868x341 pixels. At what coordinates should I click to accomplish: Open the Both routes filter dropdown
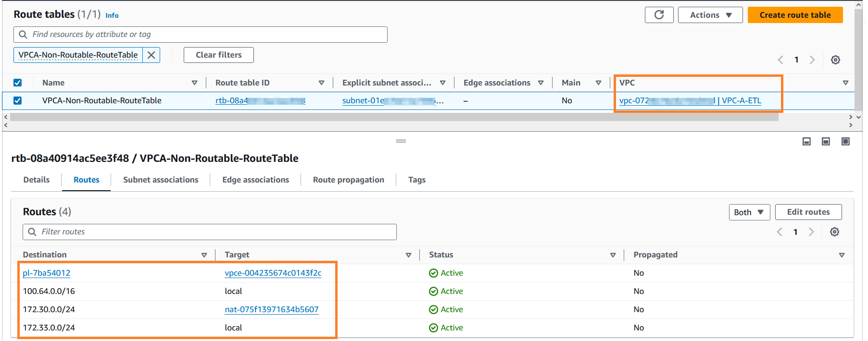(749, 212)
